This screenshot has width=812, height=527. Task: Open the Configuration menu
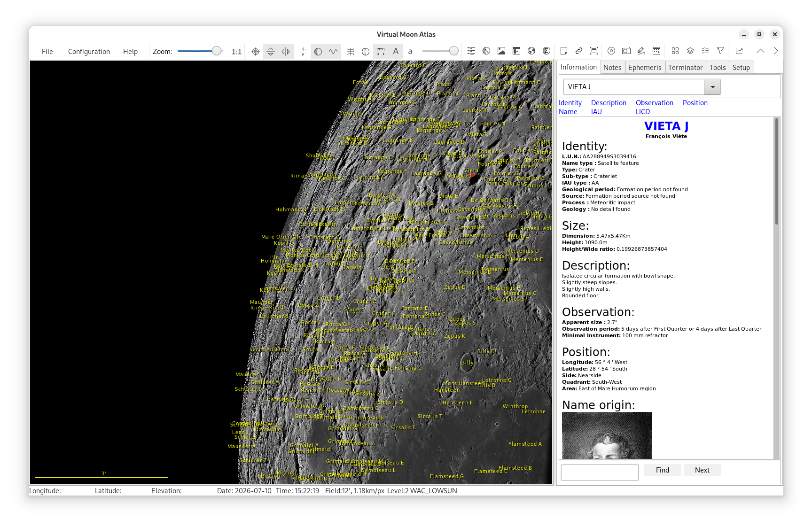[x=89, y=52]
